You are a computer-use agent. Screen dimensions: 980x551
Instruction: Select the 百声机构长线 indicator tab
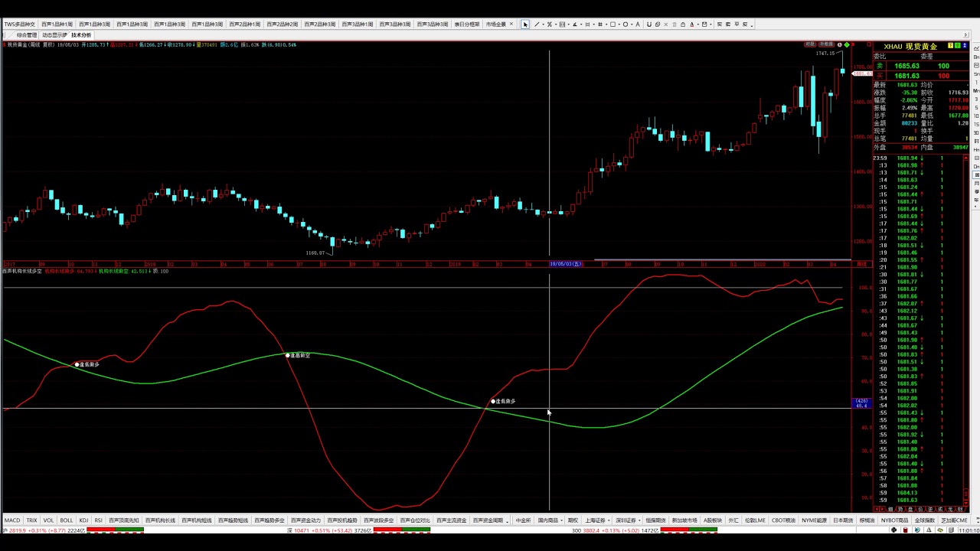click(x=160, y=520)
